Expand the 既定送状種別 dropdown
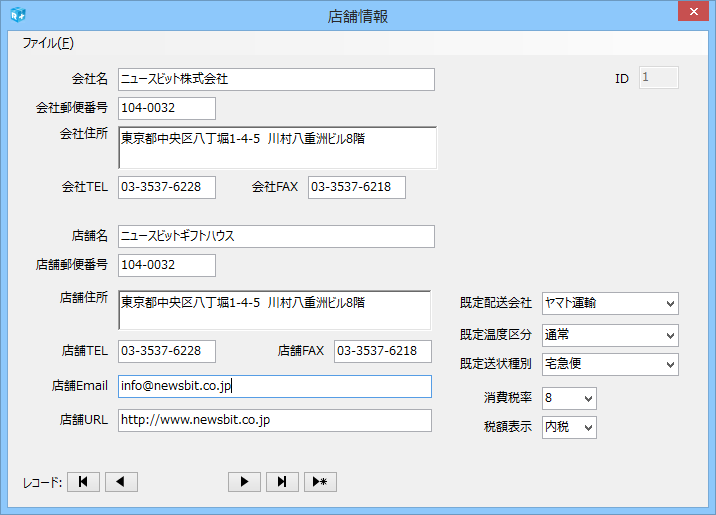Viewport: 716px width, 515px height. 670,364
